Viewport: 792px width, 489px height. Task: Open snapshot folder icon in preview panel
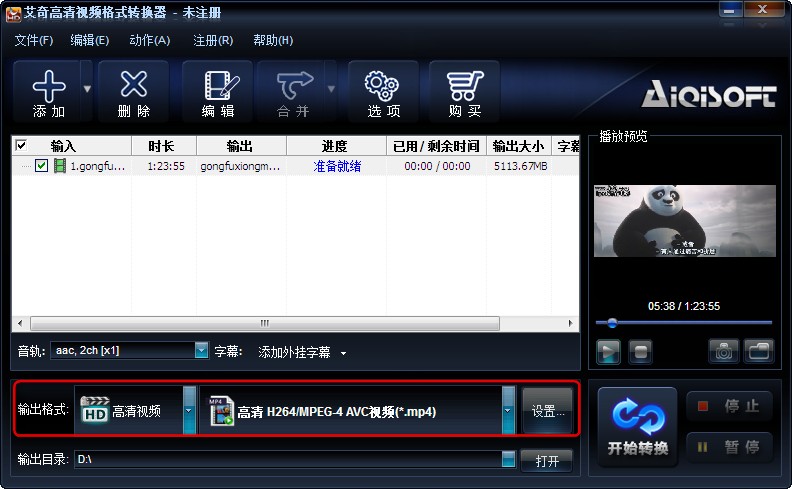759,351
